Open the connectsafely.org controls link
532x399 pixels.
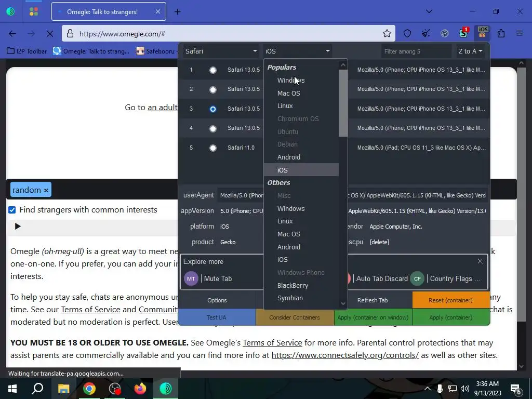coord(345,355)
